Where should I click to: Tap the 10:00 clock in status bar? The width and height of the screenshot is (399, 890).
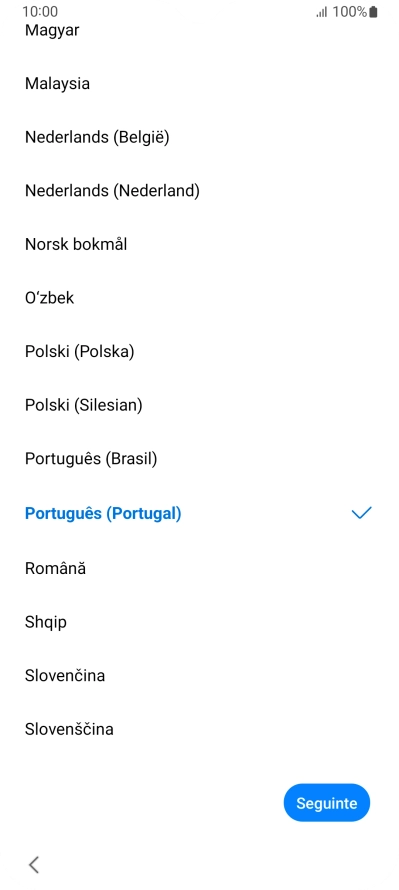[x=40, y=11]
